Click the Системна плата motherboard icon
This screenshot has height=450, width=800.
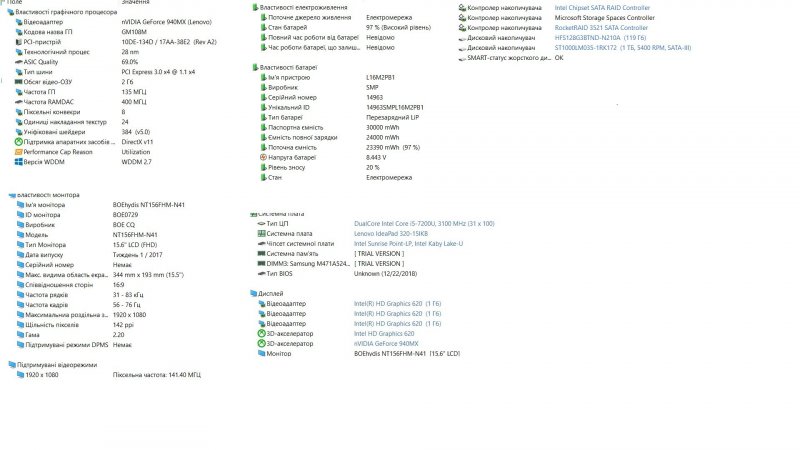262,233
